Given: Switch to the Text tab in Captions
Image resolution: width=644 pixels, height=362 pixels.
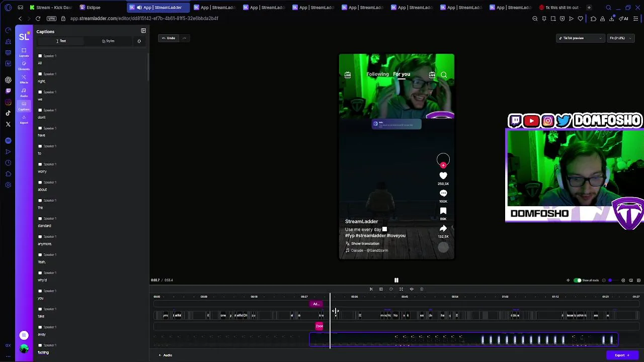Looking at the screenshot, I should 61,41.
